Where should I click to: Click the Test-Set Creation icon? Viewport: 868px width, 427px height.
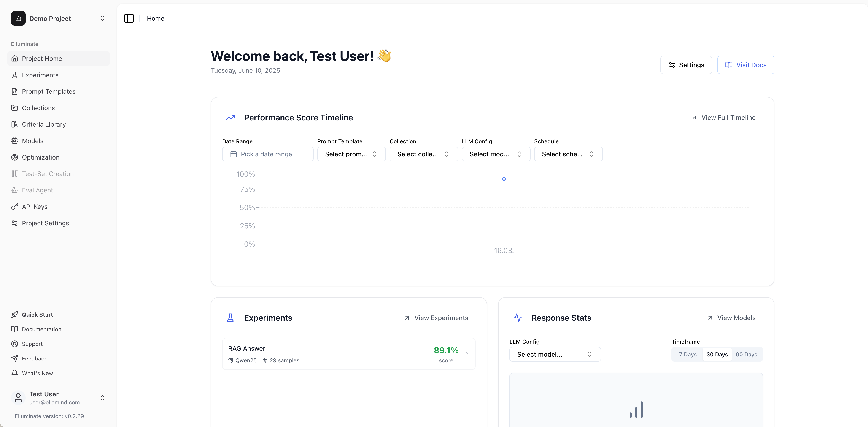pyautogui.click(x=14, y=174)
